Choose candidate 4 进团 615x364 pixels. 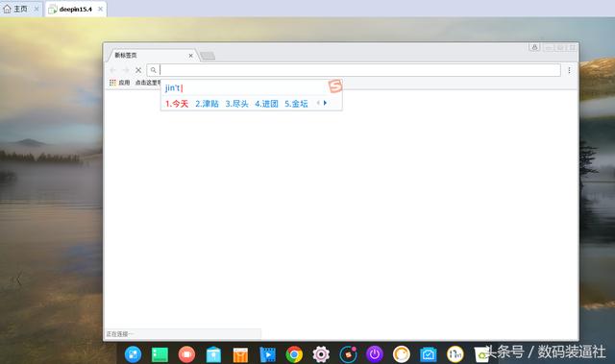click(x=267, y=104)
